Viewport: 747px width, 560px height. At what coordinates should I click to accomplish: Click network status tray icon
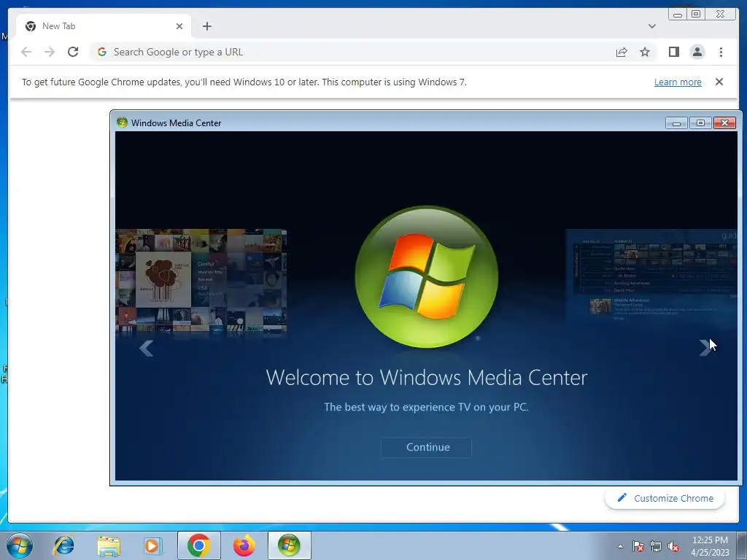[x=656, y=546]
